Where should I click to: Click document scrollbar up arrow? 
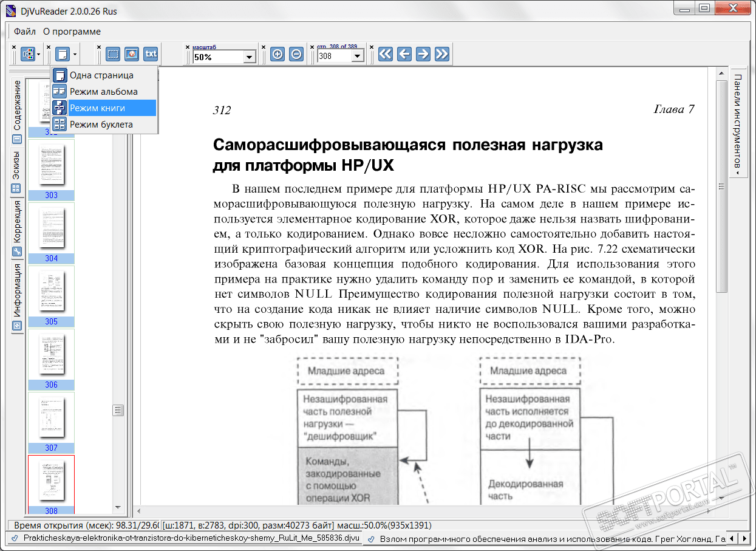[x=722, y=74]
